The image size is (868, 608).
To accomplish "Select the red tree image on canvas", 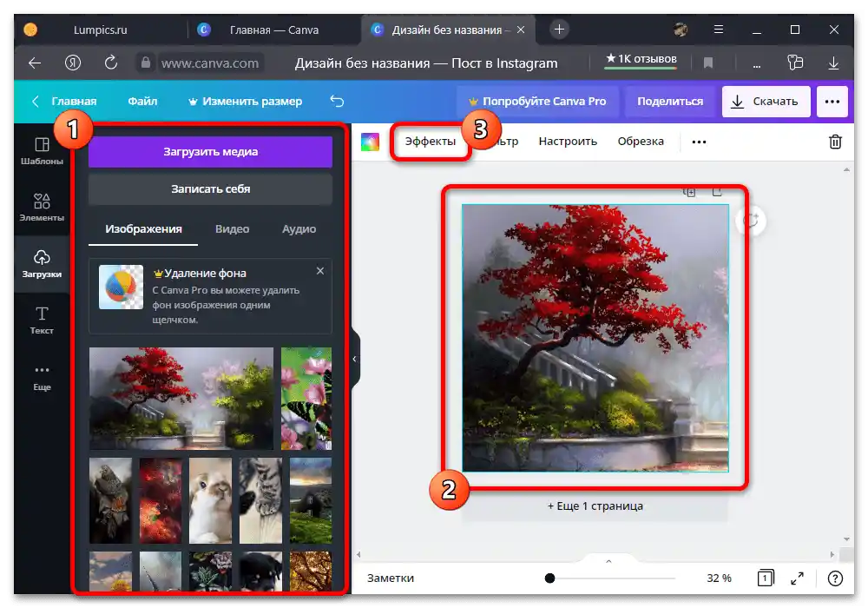I will 595,338.
